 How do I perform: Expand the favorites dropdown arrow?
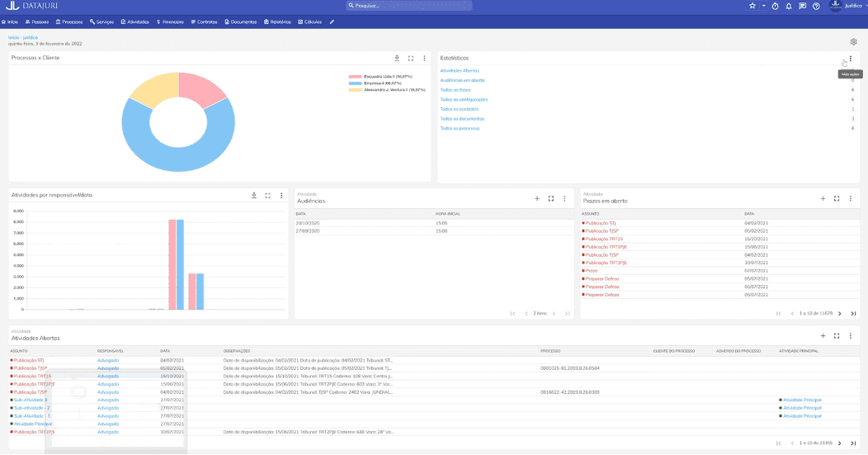point(763,6)
